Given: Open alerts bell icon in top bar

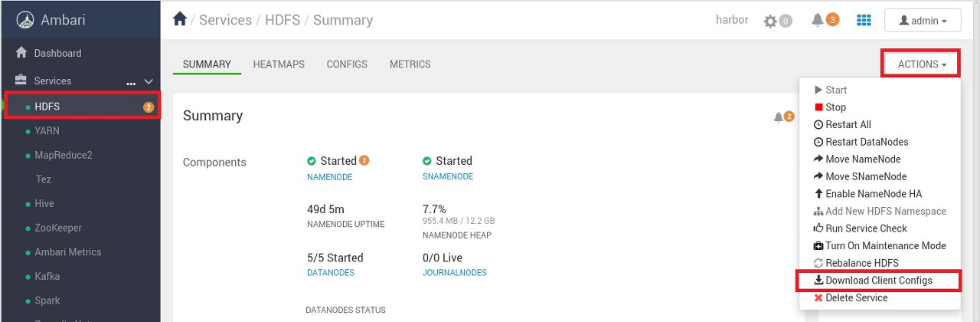Looking at the screenshot, I should click(x=818, y=20).
